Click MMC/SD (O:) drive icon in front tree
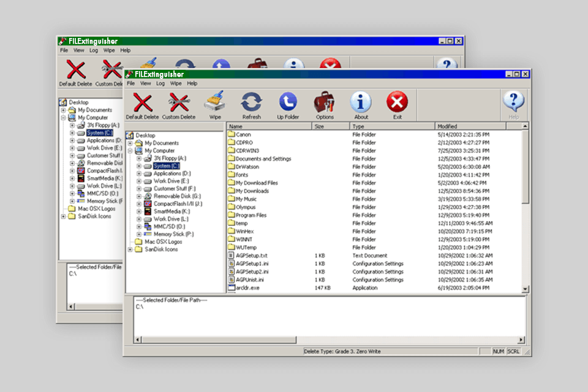The width and height of the screenshot is (588, 392). (x=148, y=227)
